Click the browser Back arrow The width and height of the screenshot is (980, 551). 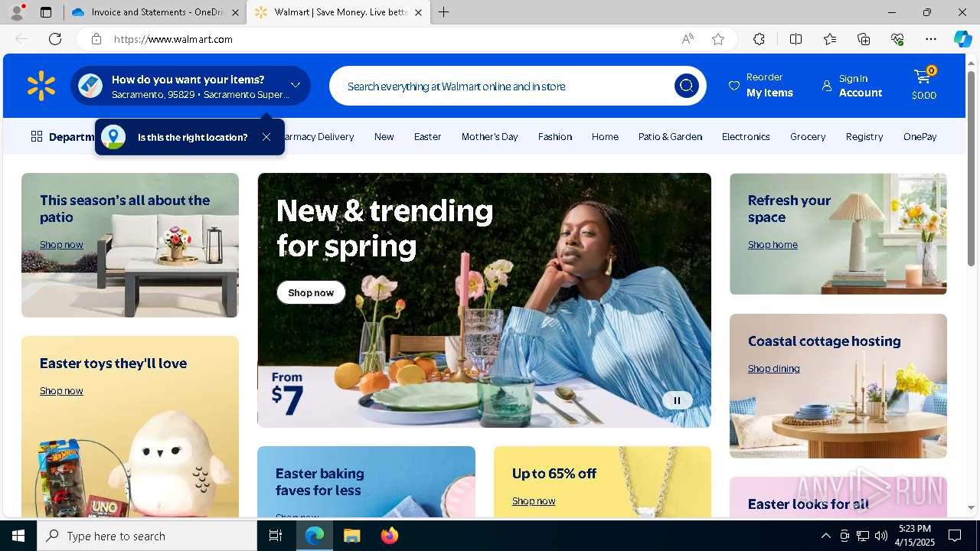click(x=21, y=39)
